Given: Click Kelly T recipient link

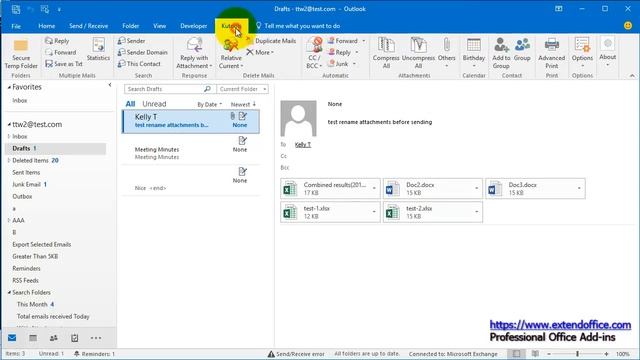Looking at the screenshot, I should click(303, 144).
